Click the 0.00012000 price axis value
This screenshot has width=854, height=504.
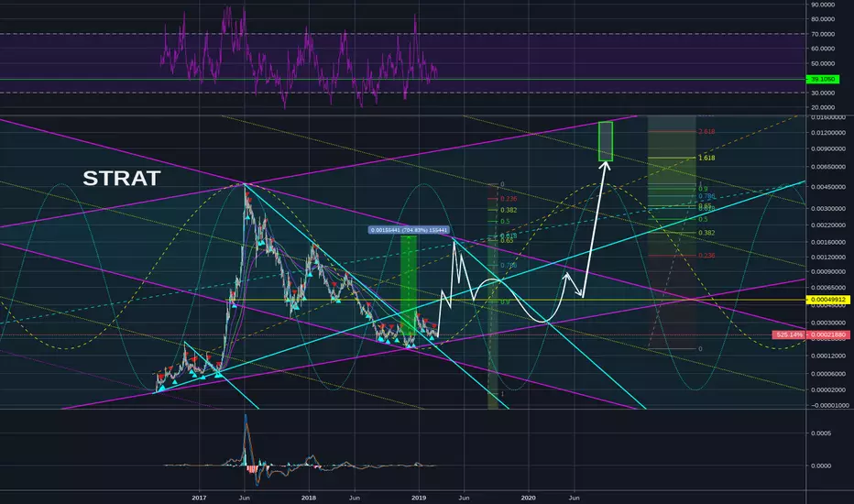[x=827, y=356]
